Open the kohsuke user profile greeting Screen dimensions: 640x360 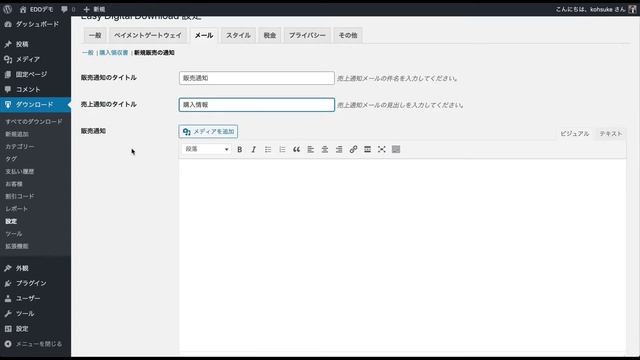[596, 9]
